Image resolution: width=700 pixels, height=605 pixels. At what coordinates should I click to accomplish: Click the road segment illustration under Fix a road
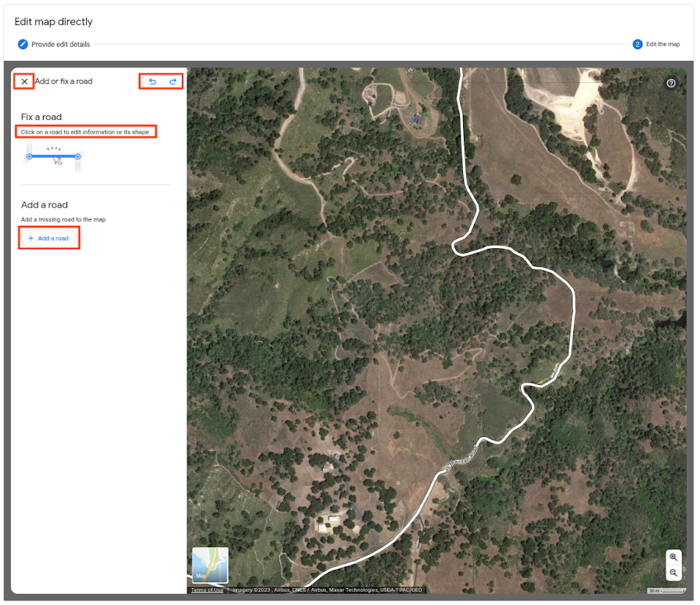pyautogui.click(x=53, y=157)
